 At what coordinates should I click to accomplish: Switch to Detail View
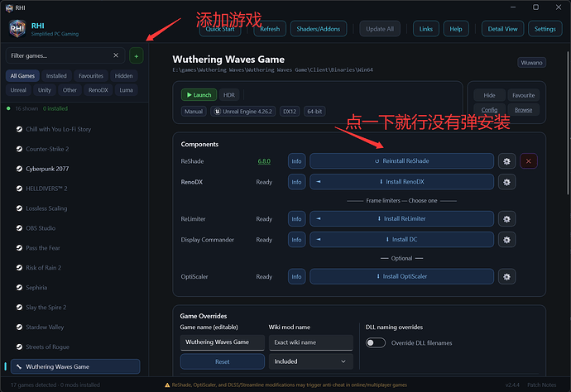coord(502,29)
